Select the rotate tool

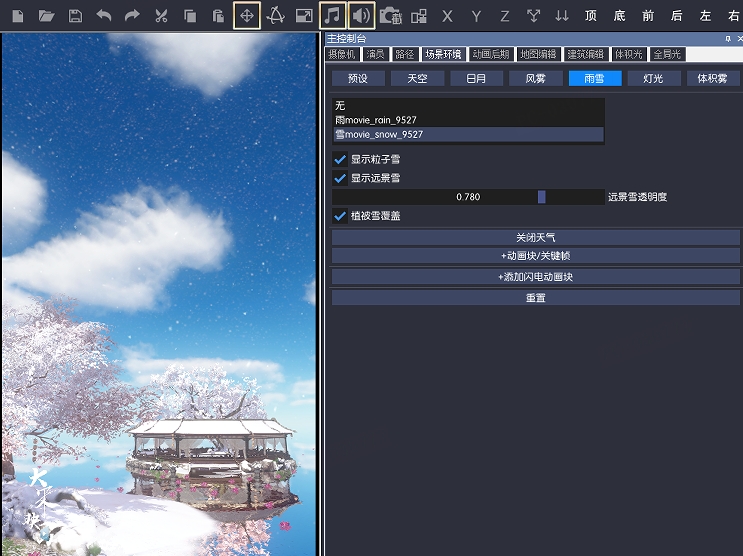pos(275,16)
